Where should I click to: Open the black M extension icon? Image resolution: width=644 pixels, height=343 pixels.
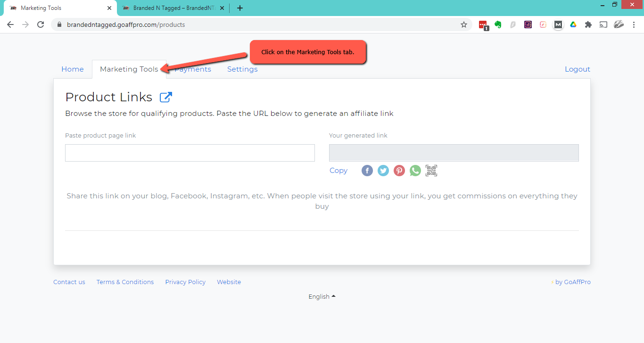[558, 24]
